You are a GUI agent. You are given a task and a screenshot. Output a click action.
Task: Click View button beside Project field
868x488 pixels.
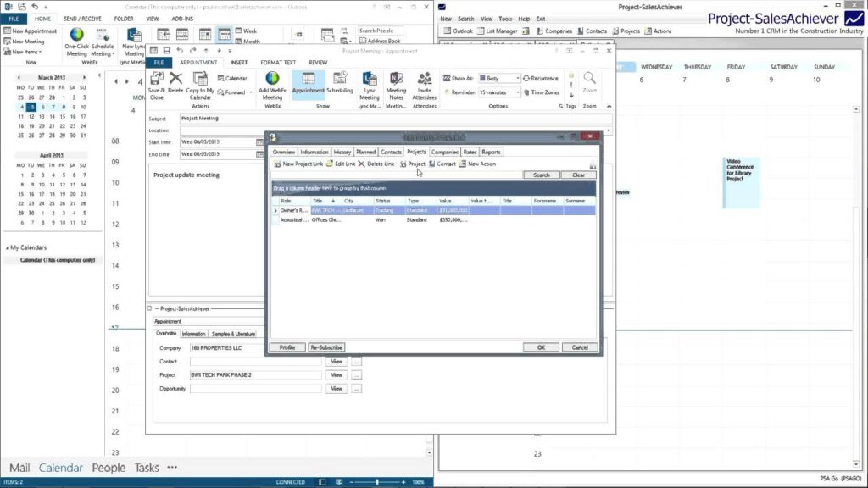pos(336,375)
